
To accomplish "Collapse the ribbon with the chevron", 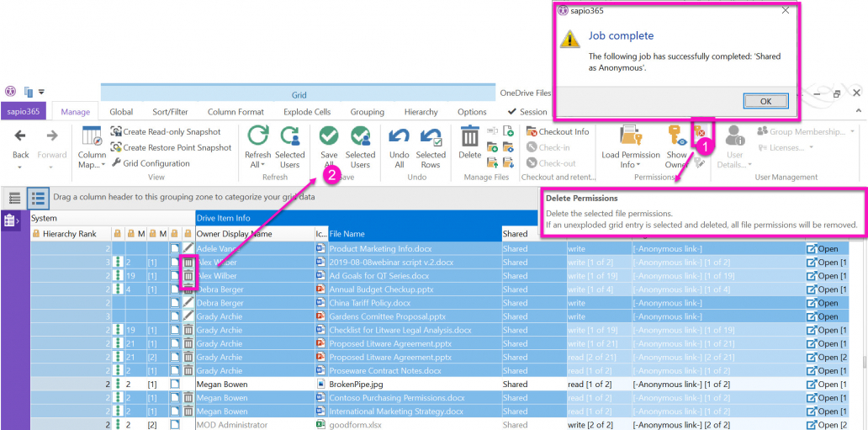I will coord(859,112).
